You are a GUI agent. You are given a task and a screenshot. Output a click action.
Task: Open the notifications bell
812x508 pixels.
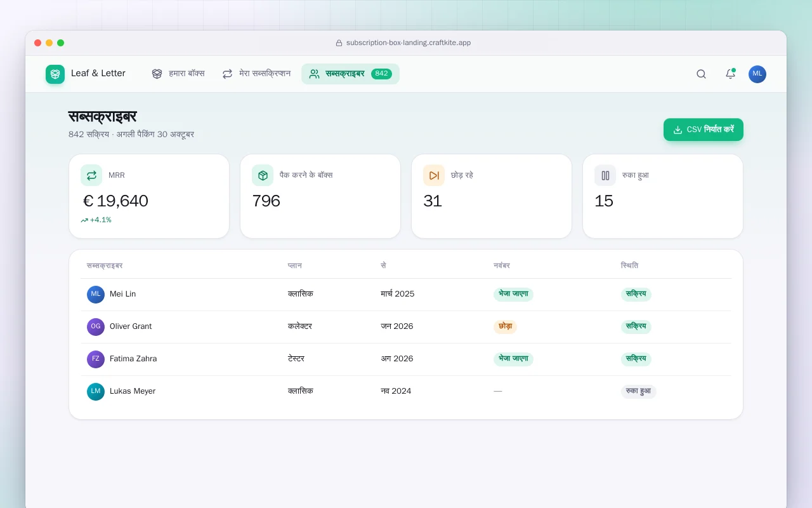tap(730, 74)
